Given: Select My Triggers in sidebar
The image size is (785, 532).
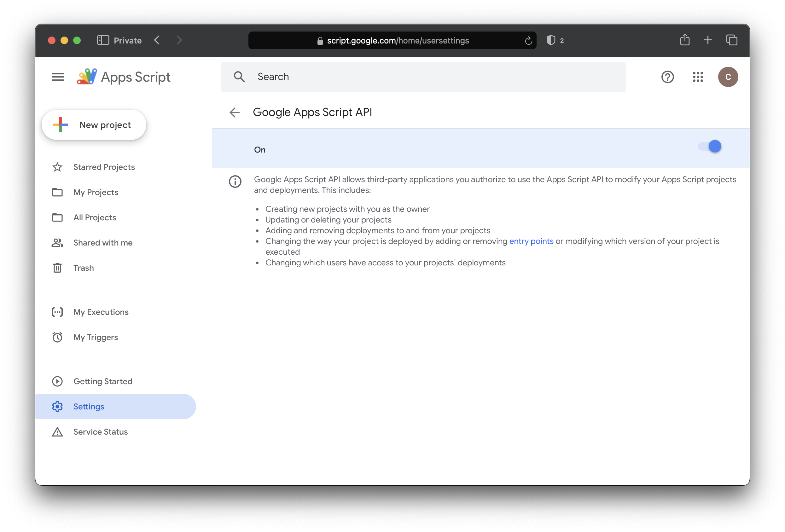Looking at the screenshot, I should tap(96, 337).
